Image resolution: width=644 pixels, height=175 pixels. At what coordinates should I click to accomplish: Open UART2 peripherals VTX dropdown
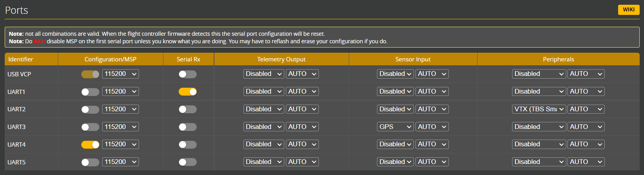click(x=539, y=109)
